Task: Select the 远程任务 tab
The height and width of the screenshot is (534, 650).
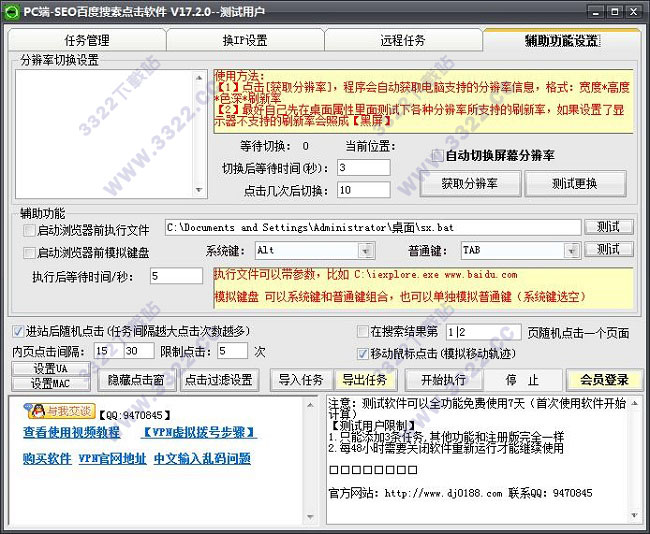Action: coord(403,40)
